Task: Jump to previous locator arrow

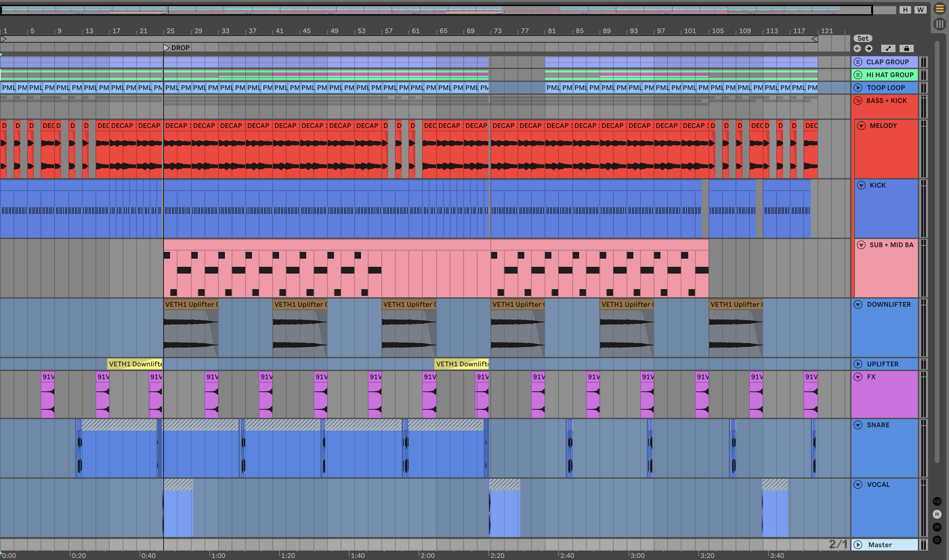Action: point(857,48)
